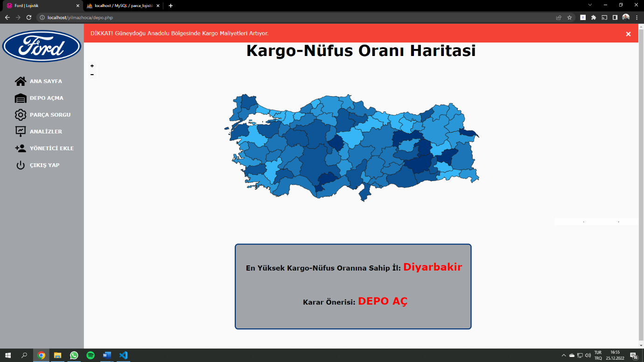Click the add-user icon for Yönetici Ekle
Image resolution: width=644 pixels, height=362 pixels.
(21, 148)
